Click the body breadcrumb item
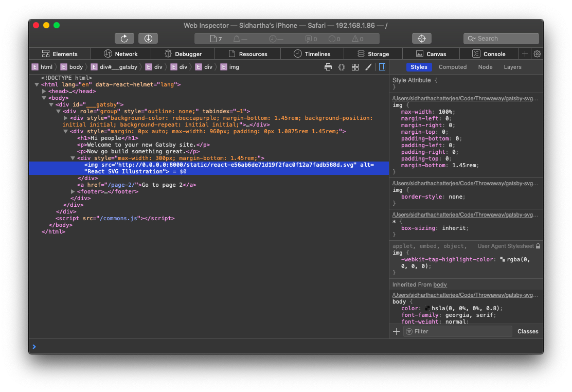The height and width of the screenshot is (392, 572). pyautogui.click(x=72, y=67)
